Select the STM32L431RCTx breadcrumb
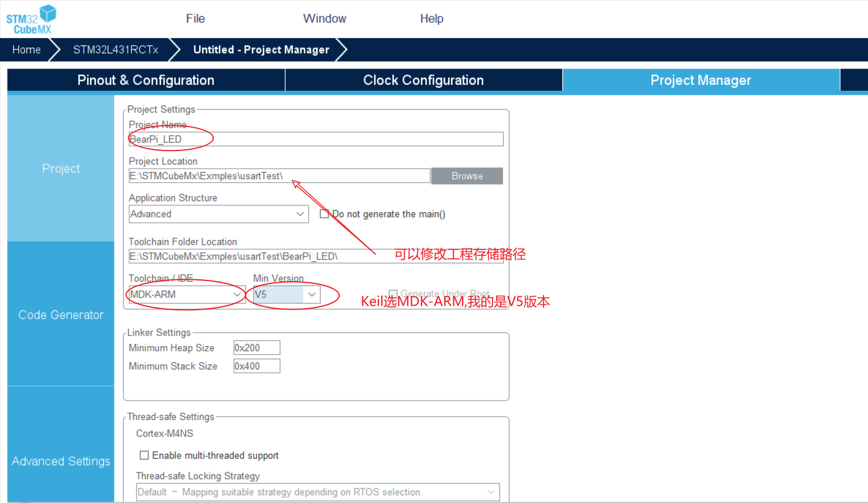The width and height of the screenshot is (868, 503). coord(115,50)
